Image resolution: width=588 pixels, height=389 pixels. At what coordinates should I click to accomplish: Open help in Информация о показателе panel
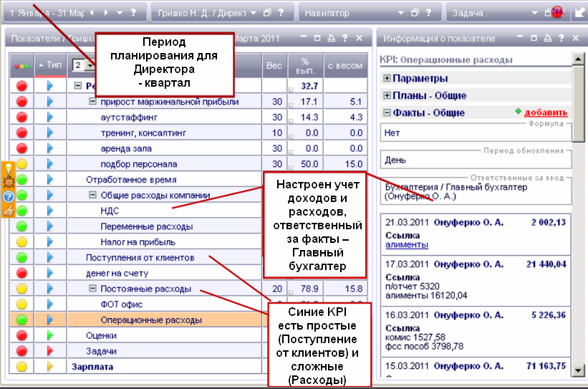(x=562, y=38)
